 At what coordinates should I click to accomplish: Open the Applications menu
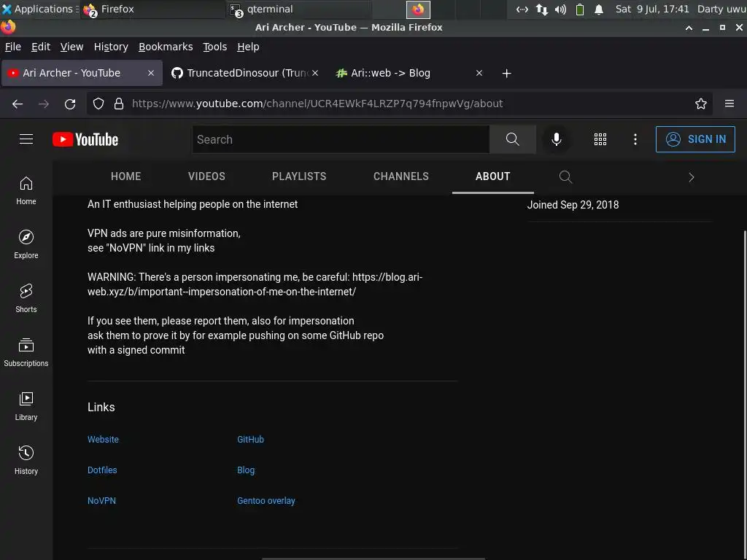pos(39,9)
